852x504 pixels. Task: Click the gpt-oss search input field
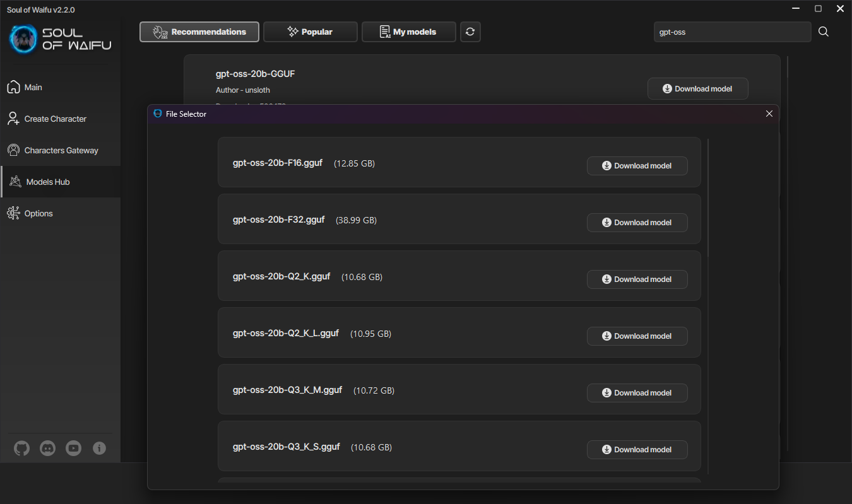732,32
